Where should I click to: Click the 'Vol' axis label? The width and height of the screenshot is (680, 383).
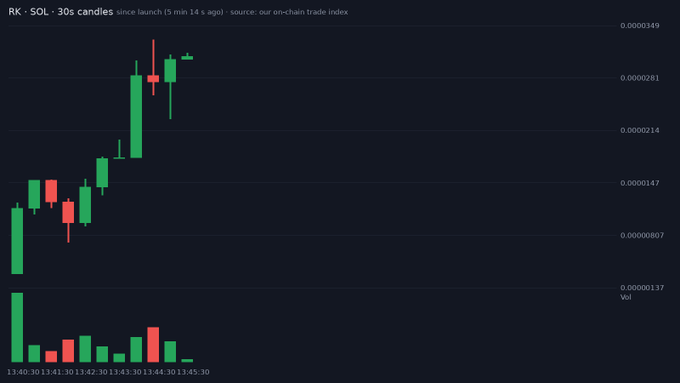pyautogui.click(x=625, y=297)
